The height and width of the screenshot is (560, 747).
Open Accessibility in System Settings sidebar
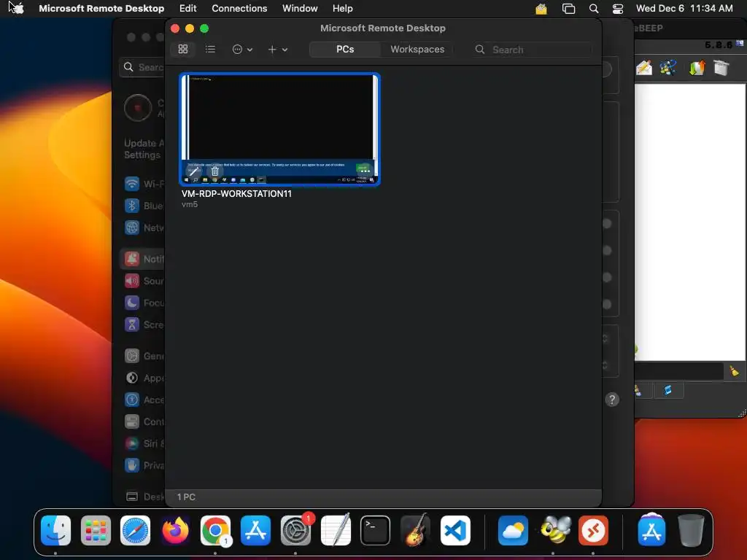pos(144,400)
